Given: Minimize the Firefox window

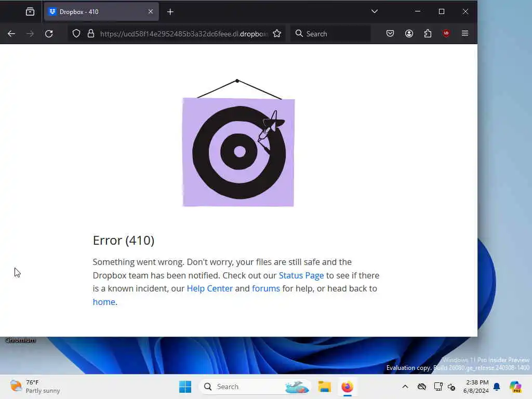Looking at the screenshot, I should click(x=418, y=11).
